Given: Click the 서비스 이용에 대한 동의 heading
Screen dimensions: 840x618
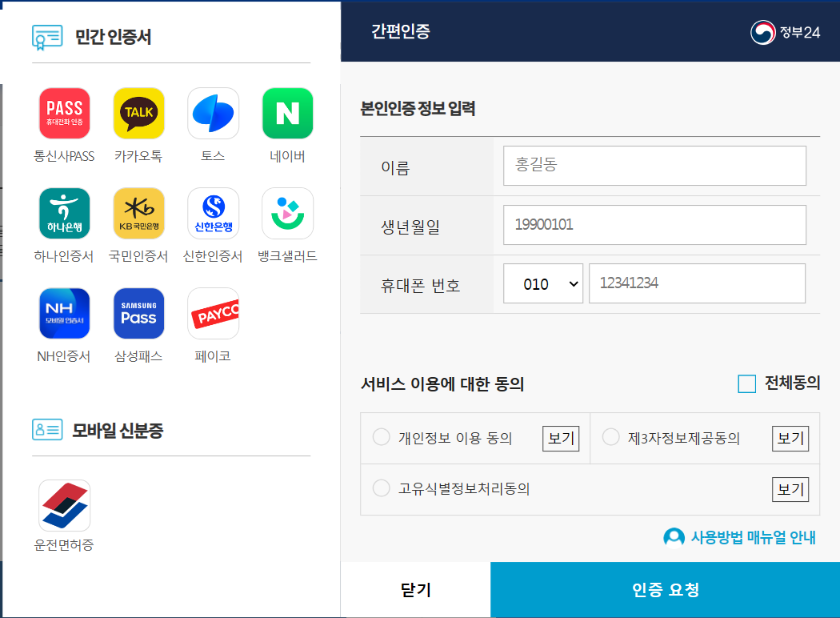Looking at the screenshot, I should point(442,384).
